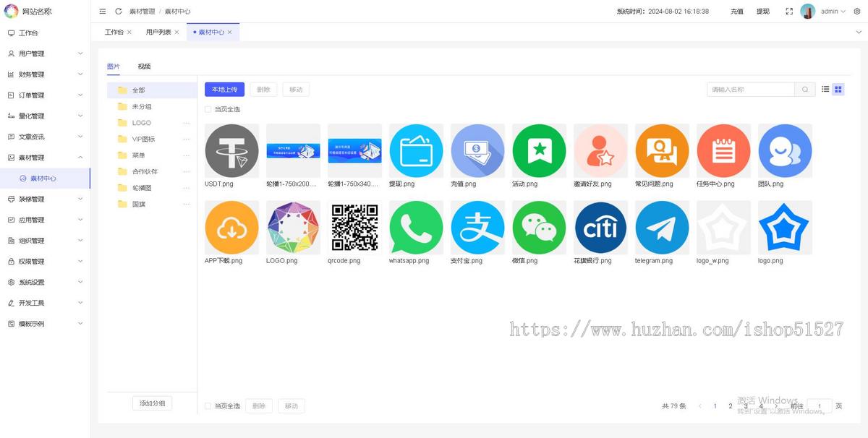Screen dimensions: 868x438
Task: Switch to grid view layout icon
Action: (x=838, y=90)
